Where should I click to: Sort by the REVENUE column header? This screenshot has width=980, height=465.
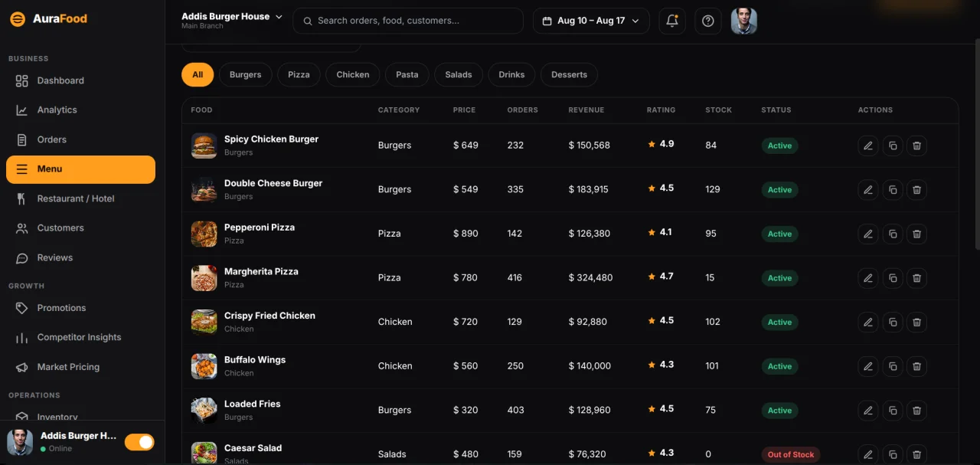click(586, 110)
